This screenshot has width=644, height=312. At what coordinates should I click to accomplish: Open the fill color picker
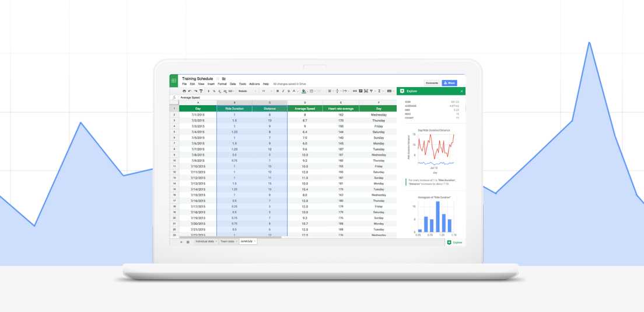(304, 91)
